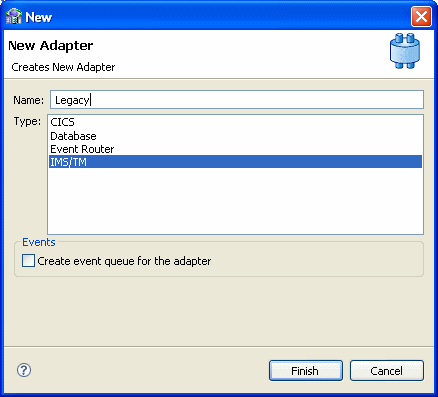Click the Type: label
This screenshot has height=397, width=438.
(27, 121)
